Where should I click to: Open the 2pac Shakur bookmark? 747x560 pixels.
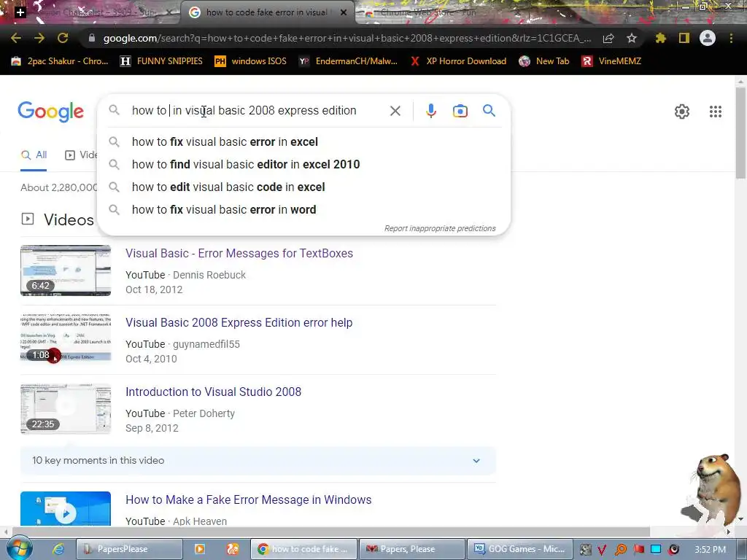tap(60, 61)
